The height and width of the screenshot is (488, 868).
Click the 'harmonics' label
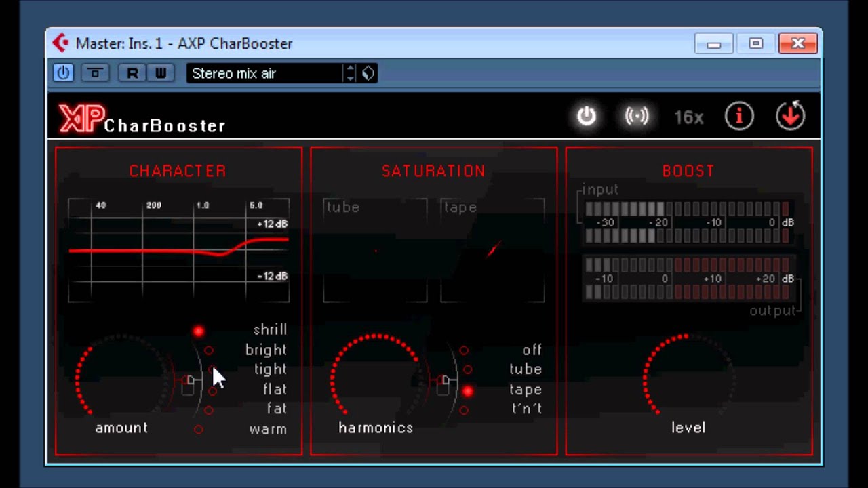[376, 428]
